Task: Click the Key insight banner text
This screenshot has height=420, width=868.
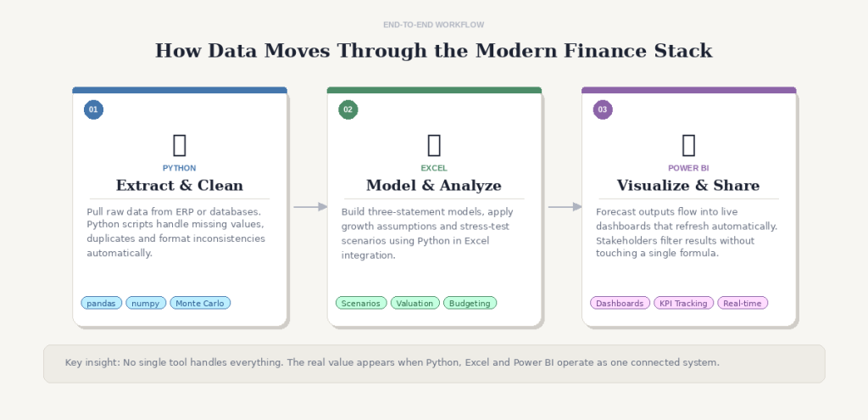Action: coord(392,362)
